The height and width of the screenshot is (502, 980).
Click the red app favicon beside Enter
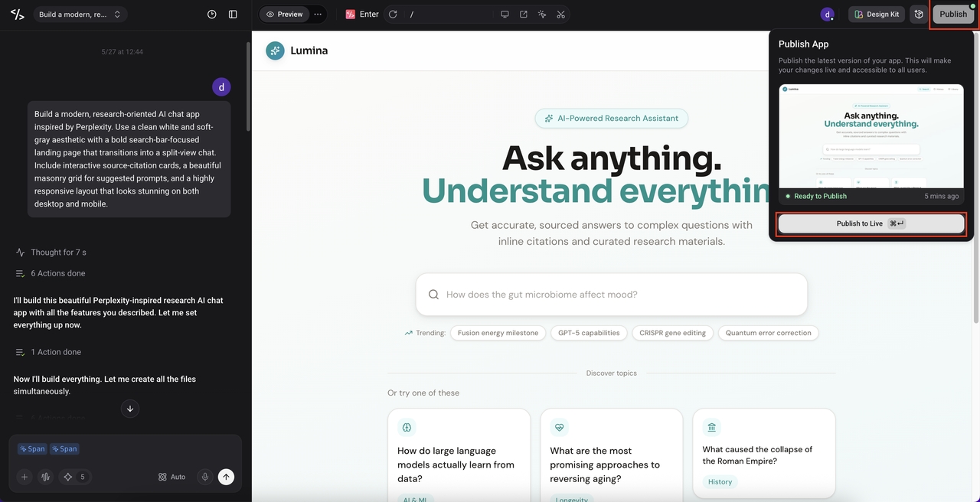[351, 15]
